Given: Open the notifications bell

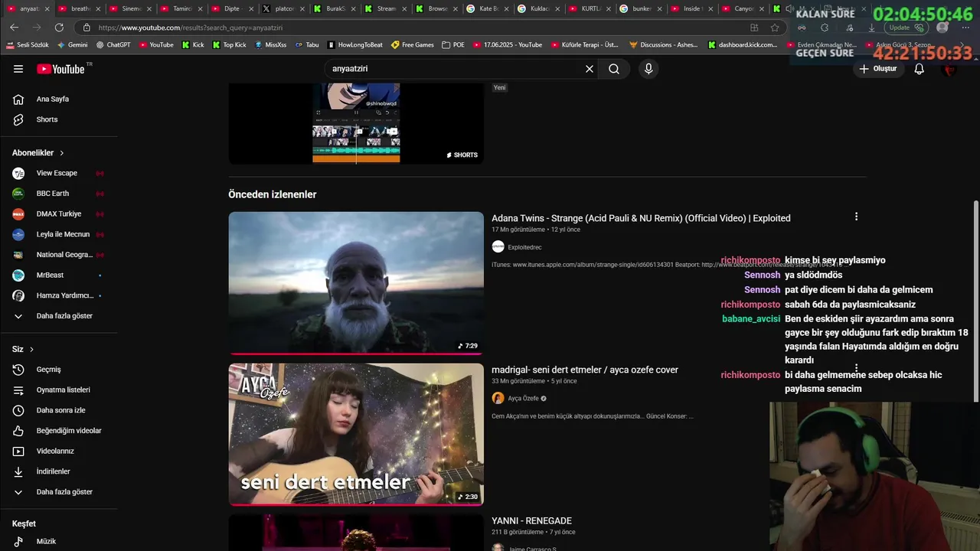Looking at the screenshot, I should coord(920,69).
